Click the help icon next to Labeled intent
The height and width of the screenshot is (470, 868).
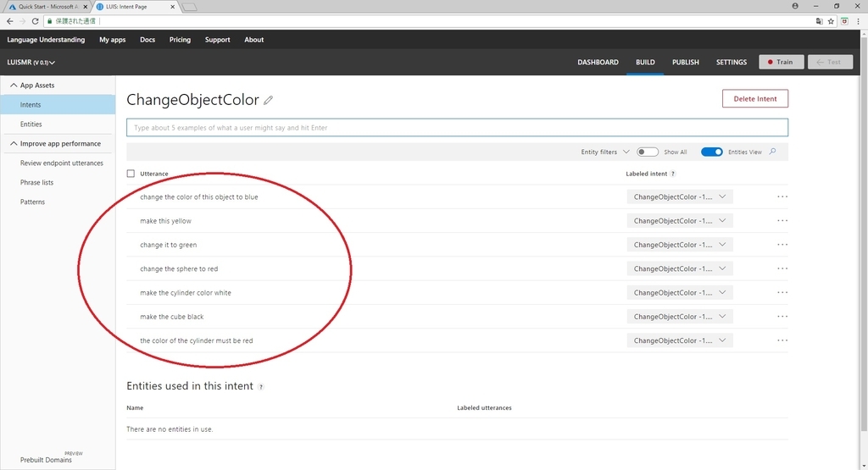click(x=673, y=174)
